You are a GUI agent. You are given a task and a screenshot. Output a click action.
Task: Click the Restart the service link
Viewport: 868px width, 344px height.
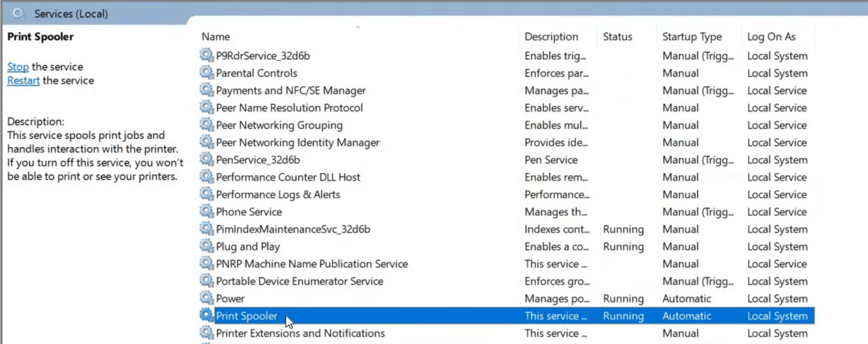[x=24, y=81]
